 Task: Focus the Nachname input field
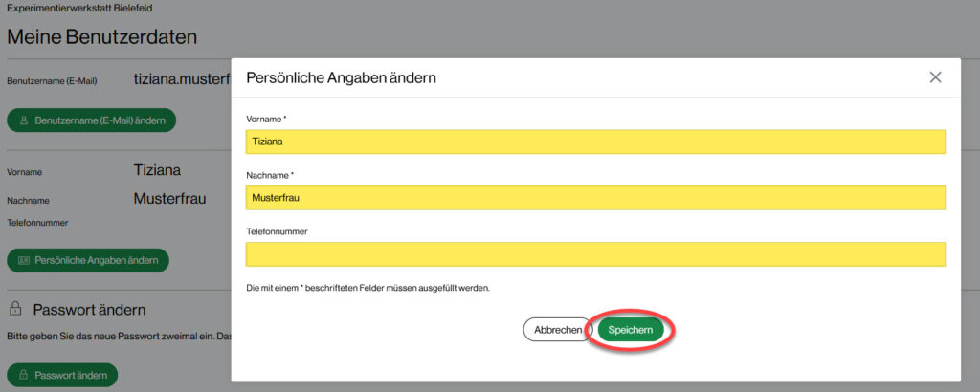pyautogui.click(x=595, y=198)
